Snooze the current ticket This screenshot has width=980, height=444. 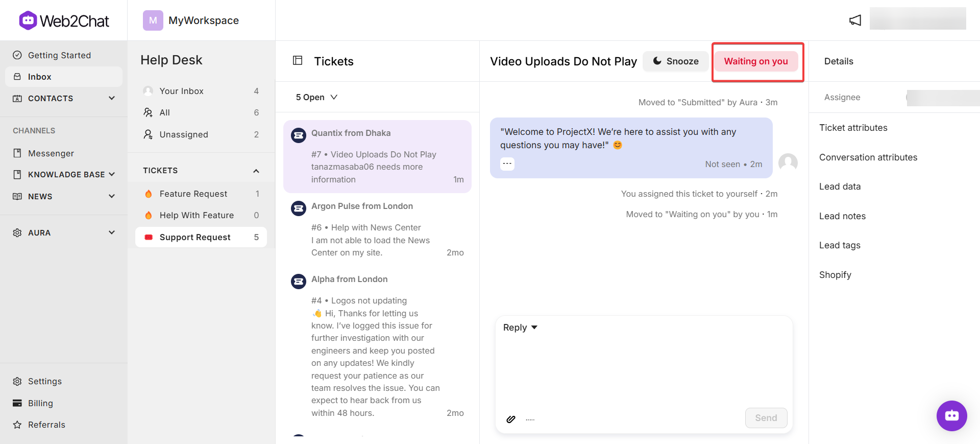[x=675, y=61]
